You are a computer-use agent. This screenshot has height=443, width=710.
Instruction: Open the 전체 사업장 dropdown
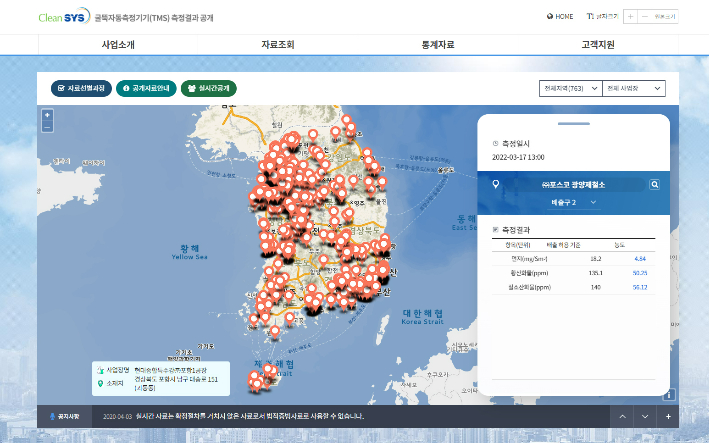click(x=633, y=88)
